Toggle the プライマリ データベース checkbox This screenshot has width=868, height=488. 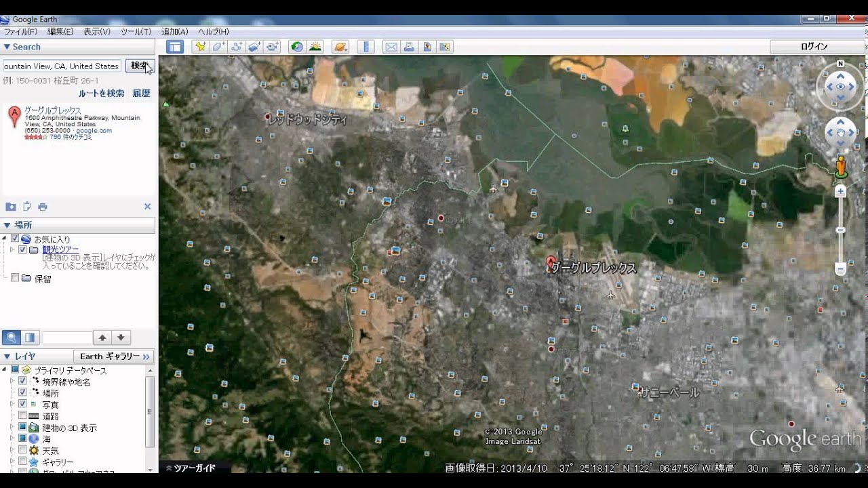14,370
